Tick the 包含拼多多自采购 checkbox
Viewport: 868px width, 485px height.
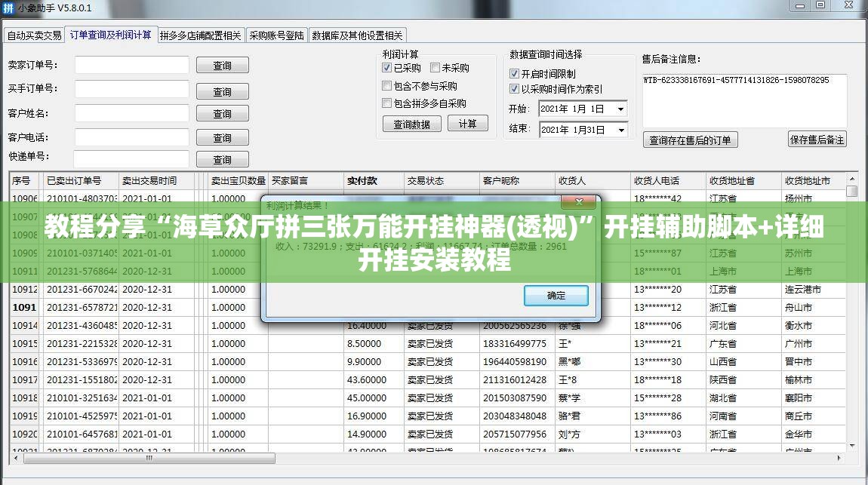387,103
